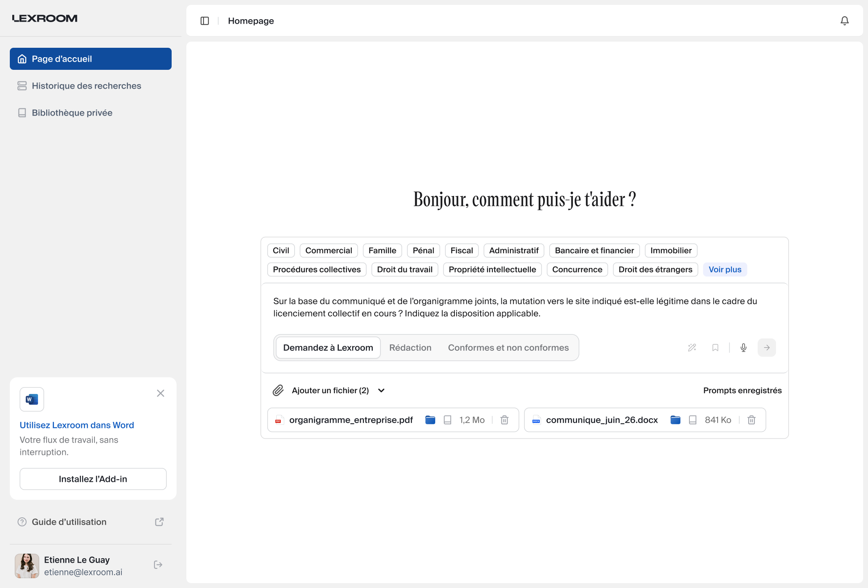Delete communique_juin_26.docx with its trash icon
Screen dimensions: 868x588
pos(751,420)
